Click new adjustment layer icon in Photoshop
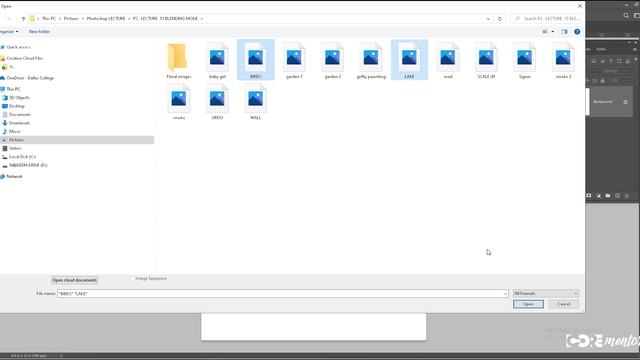The height and width of the screenshot is (360, 640). click(598, 196)
